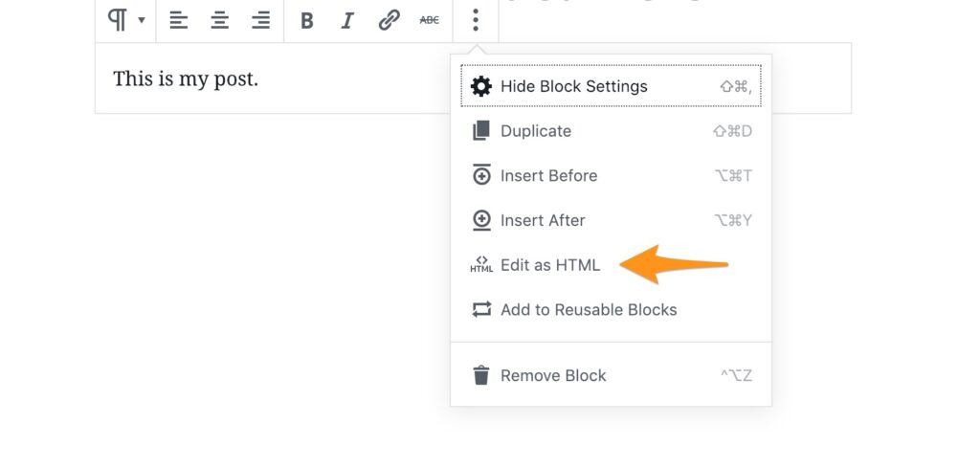Click the gear icon for block settings
The width and height of the screenshot is (980, 468).
pos(480,86)
